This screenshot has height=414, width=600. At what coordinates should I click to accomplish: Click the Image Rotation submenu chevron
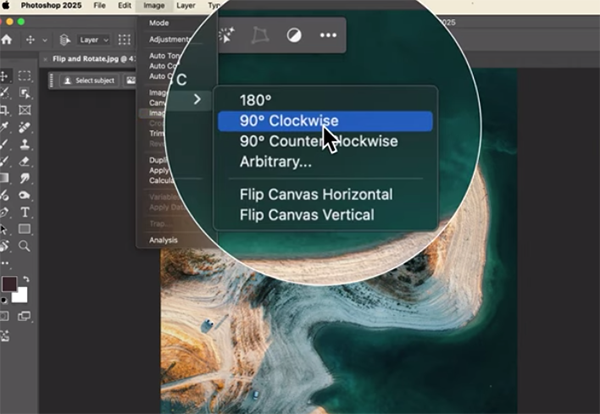tap(197, 99)
